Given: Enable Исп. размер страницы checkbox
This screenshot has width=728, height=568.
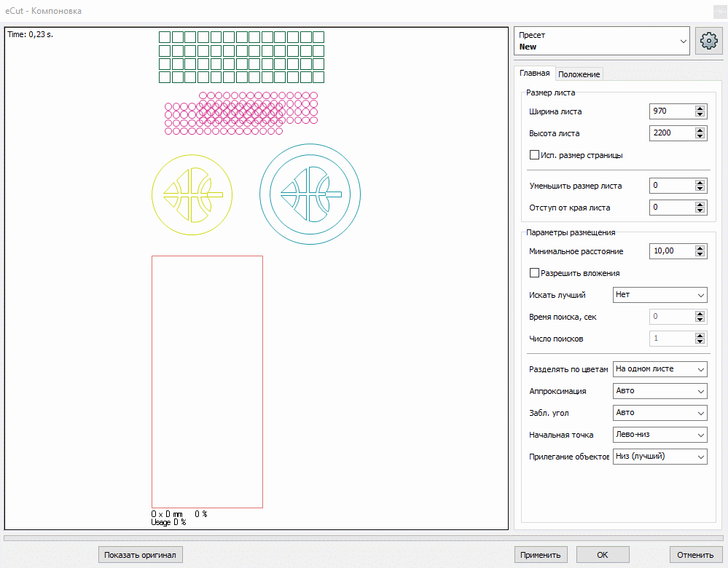Looking at the screenshot, I should [x=534, y=155].
